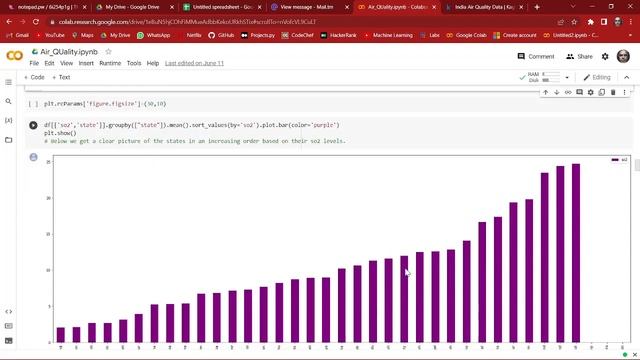Click the tallest purple so2 bar
The height and width of the screenshot is (360, 640).
pyautogui.click(x=576, y=253)
